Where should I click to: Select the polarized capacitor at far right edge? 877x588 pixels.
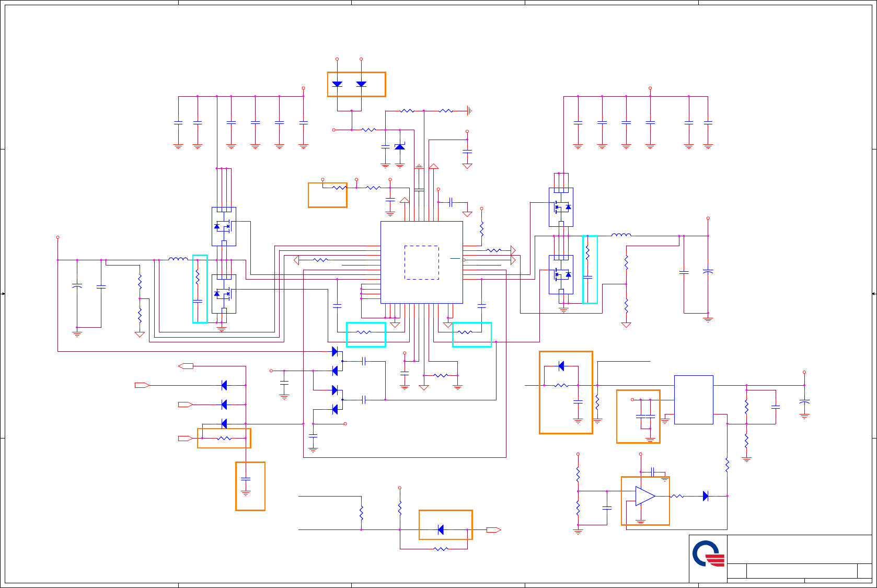[804, 402]
